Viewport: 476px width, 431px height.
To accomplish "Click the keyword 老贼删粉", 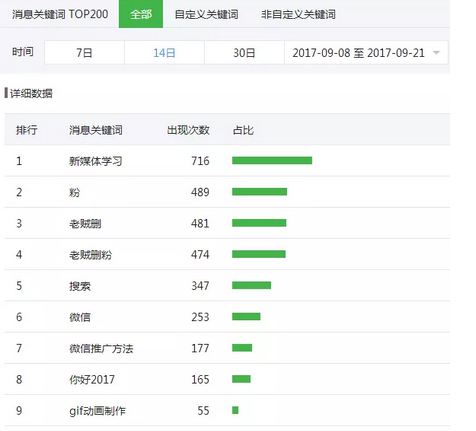I will [x=90, y=255].
